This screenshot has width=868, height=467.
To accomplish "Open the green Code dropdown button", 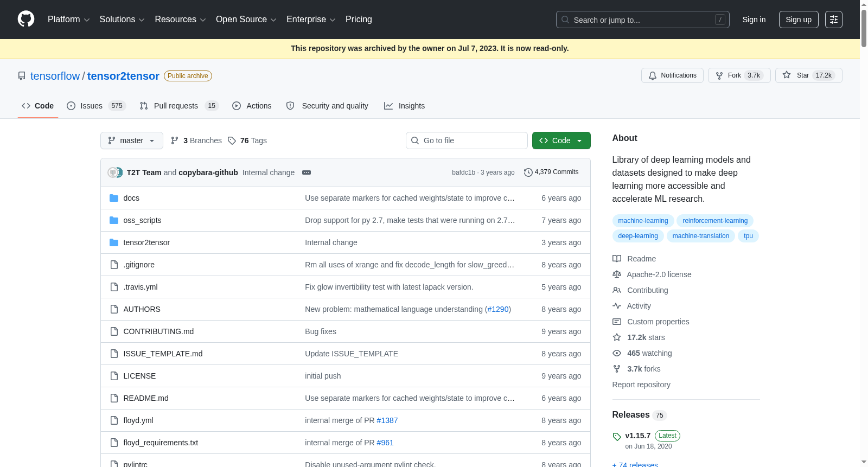I will (x=561, y=140).
